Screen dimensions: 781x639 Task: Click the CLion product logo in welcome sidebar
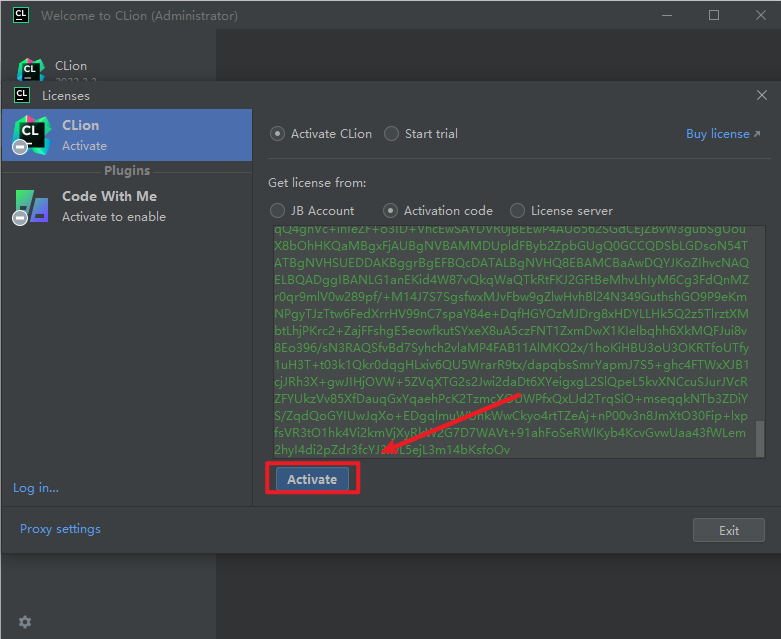[31, 70]
